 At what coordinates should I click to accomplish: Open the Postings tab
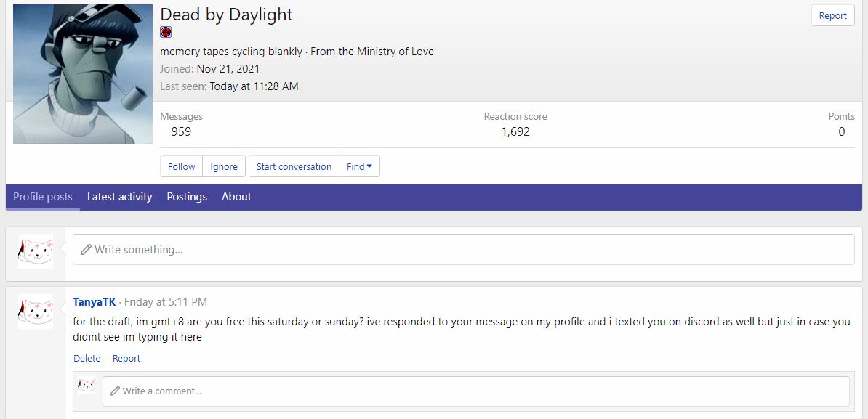(187, 197)
